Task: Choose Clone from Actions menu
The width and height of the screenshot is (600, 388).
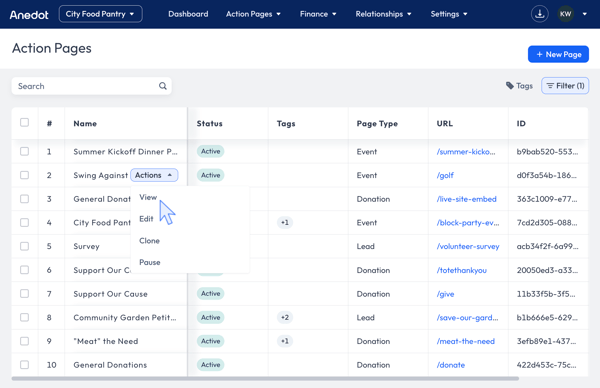Action: (x=149, y=241)
